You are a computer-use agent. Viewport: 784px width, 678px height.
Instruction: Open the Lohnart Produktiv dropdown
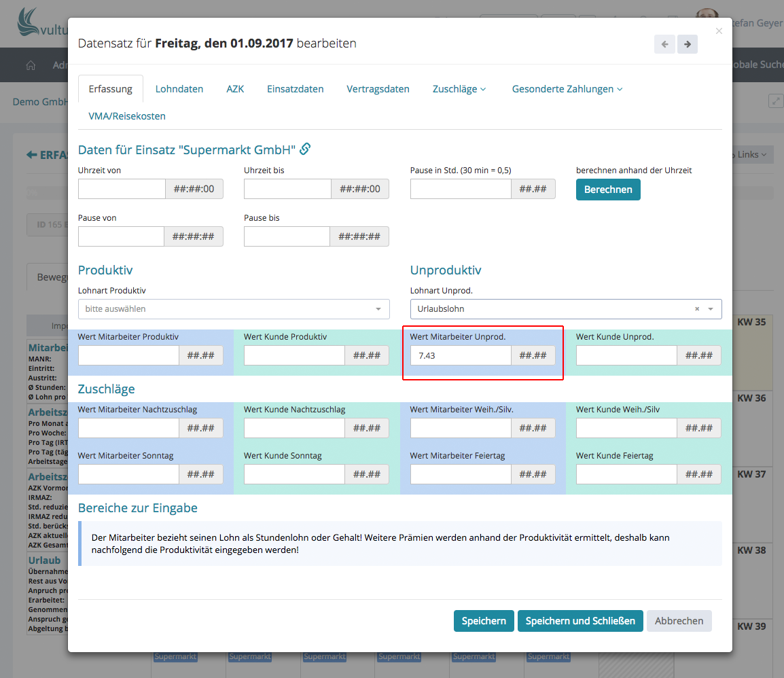click(234, 309)
